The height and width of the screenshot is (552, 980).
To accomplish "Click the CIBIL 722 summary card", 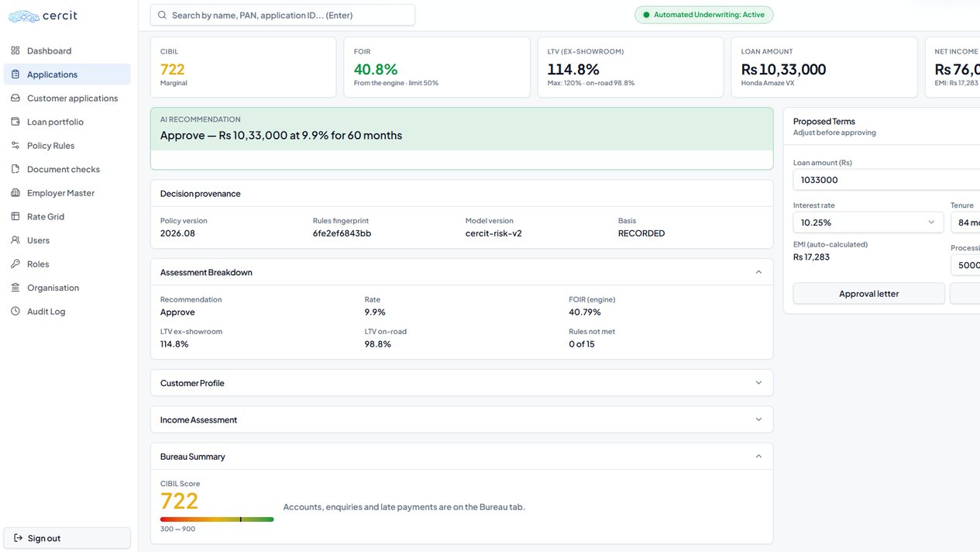I will point(243,67).
